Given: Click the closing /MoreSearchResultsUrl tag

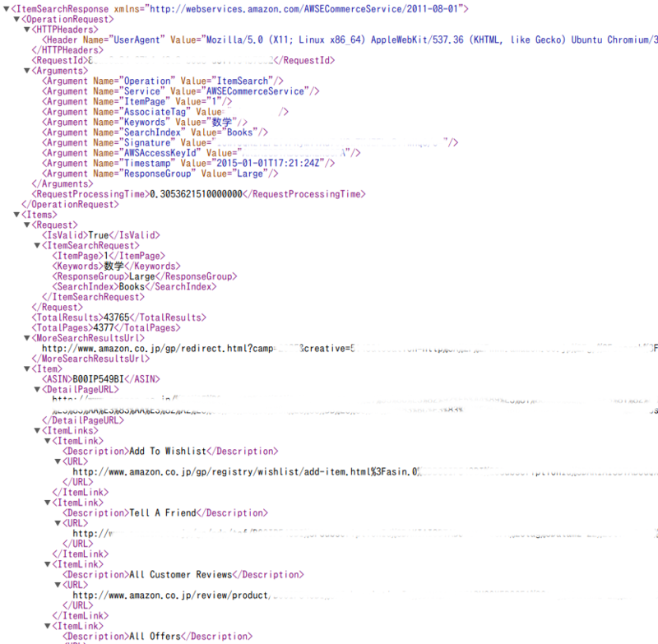Looking at the screenshot, I should 90,359.
